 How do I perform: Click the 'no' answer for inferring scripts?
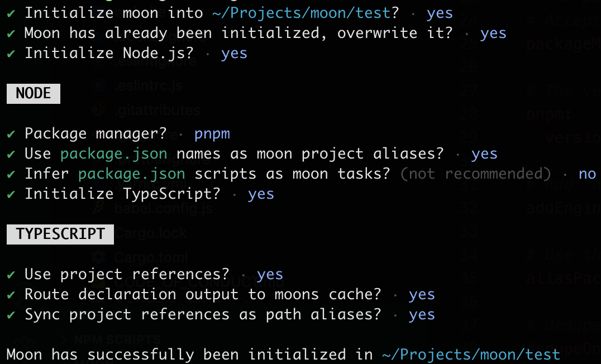click(587, 174)
